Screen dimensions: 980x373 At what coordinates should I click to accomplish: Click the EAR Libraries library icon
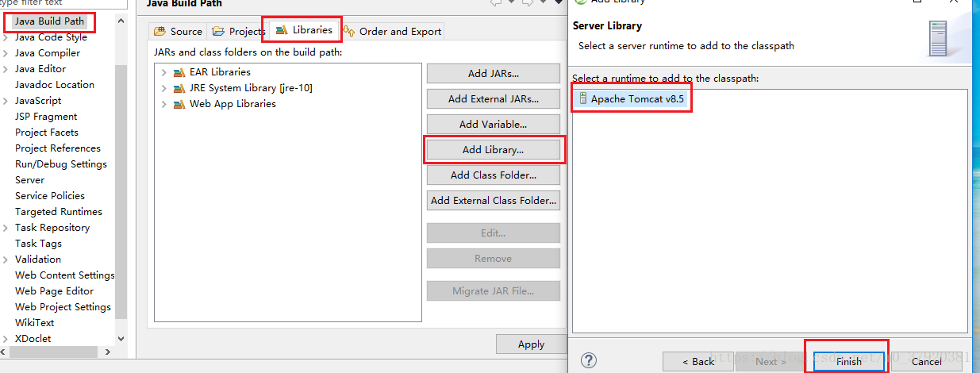pos(179,72)
